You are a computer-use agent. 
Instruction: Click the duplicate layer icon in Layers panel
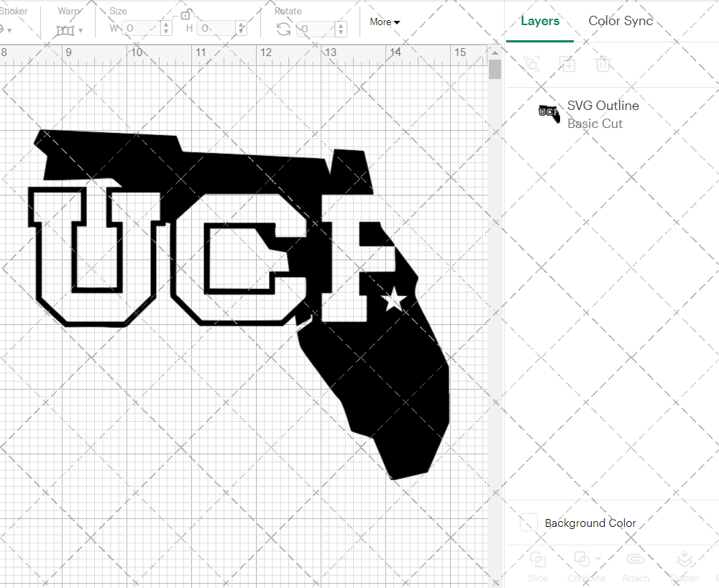click(531, 64)
